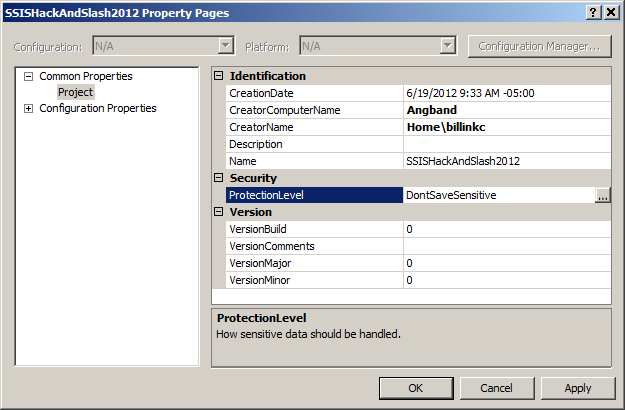Click the Home\billinkc creator value
This screenshot has width=625, height=410.
446,127
